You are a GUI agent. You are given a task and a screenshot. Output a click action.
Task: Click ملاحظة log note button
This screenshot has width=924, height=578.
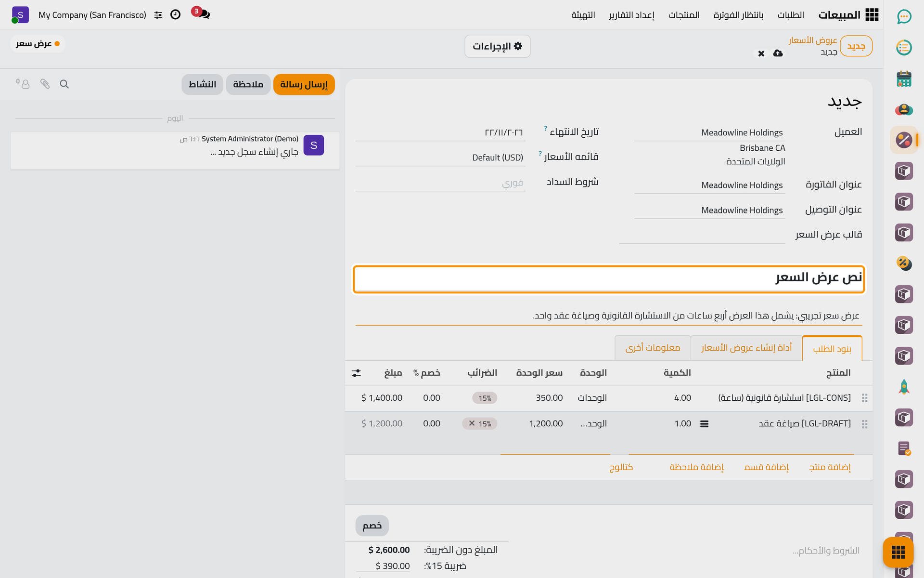coord(248,84)
